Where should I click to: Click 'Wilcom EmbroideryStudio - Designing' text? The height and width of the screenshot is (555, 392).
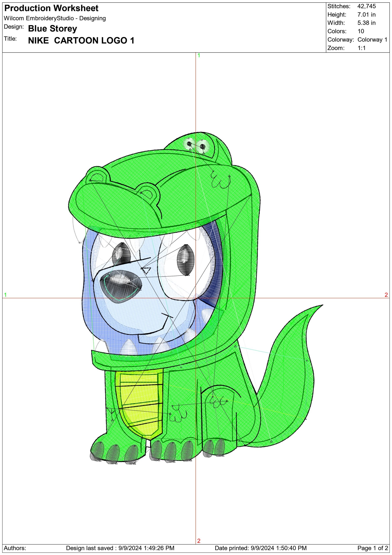pos(55,18)
